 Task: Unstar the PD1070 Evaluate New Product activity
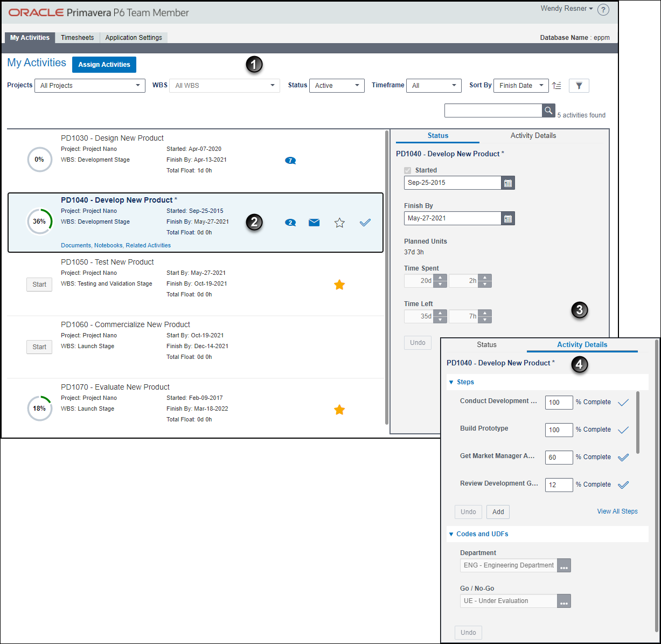(339, 410)
